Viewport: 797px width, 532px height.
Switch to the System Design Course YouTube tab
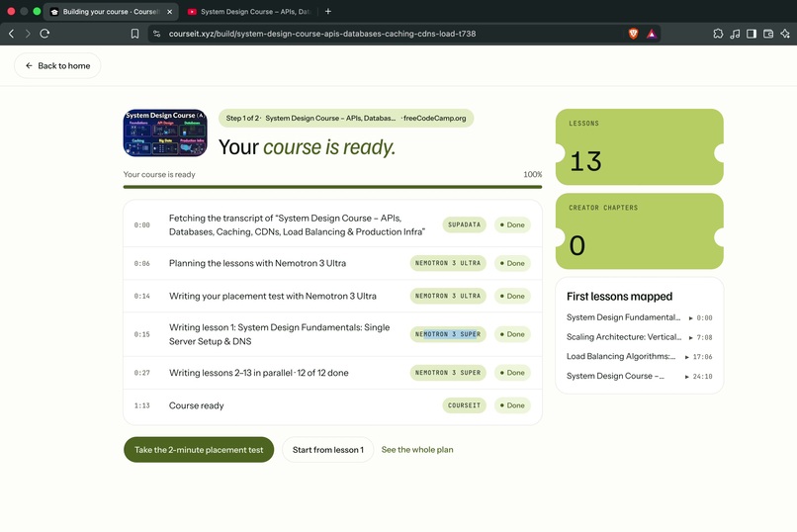point(249,11)
